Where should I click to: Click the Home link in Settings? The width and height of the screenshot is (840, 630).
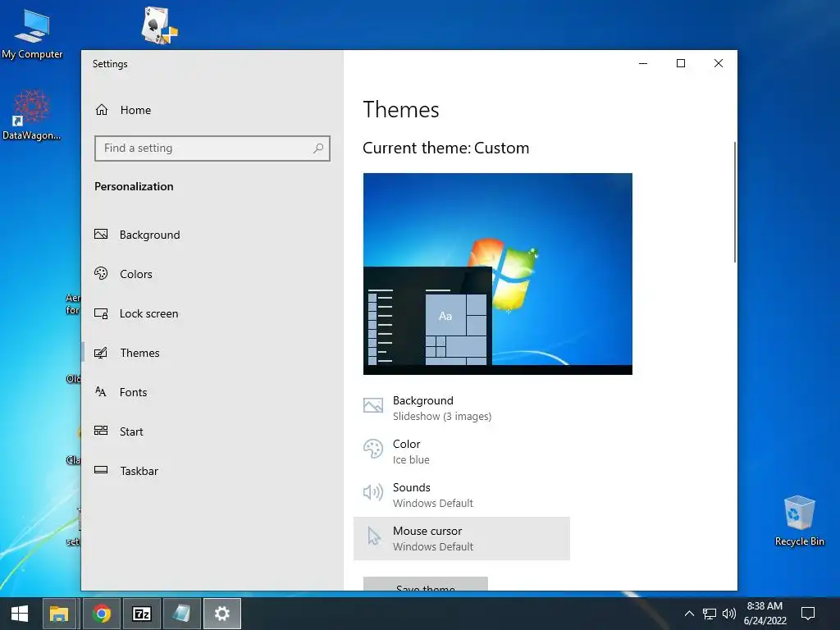[x=135, y=110]
